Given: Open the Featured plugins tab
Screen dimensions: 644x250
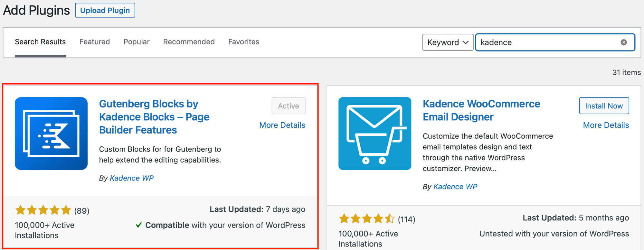Looking at the screenshot, I should click(95, 42).
